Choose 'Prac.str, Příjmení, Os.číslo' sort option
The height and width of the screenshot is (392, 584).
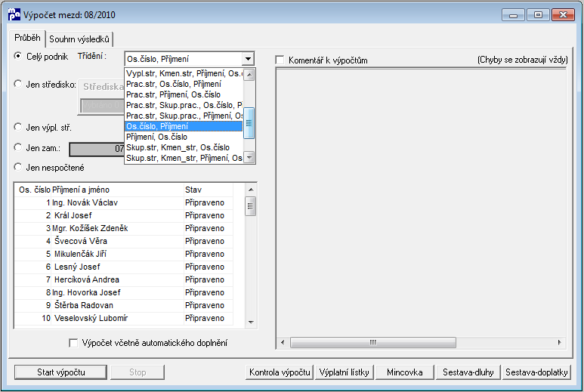click(184, 94)
